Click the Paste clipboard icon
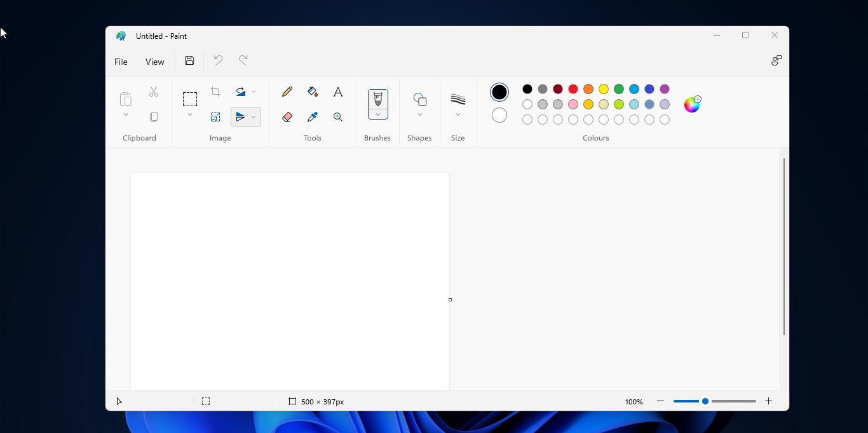This screenshot has height=433, width=868. [126, 99]
